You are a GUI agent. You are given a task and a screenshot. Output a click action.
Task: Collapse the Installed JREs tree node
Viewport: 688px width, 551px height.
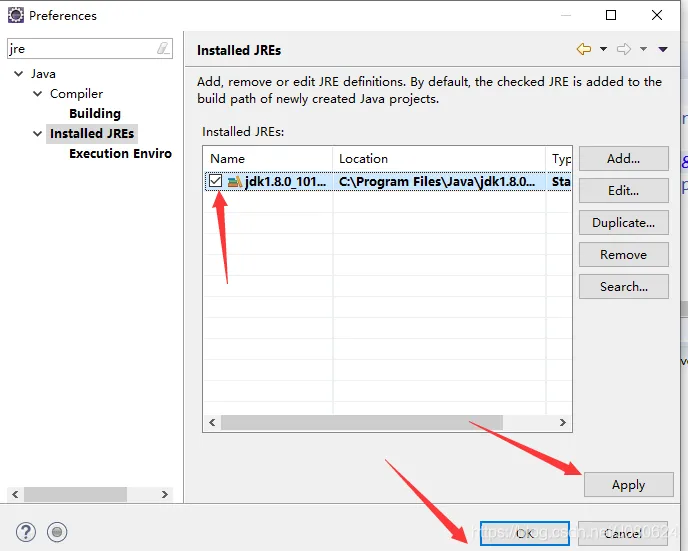[38, 133]
